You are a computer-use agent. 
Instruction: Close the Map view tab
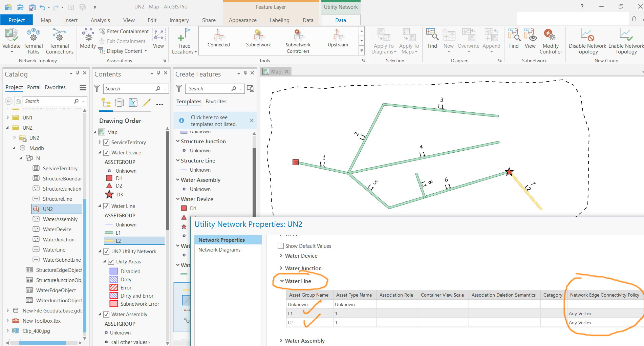(x=287, y=71)
